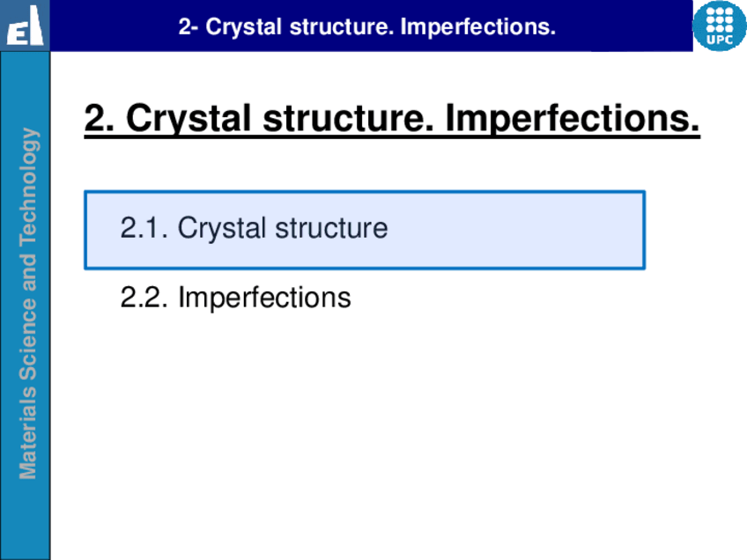
Task: Click the EI school logo
Action: [24, 26]
